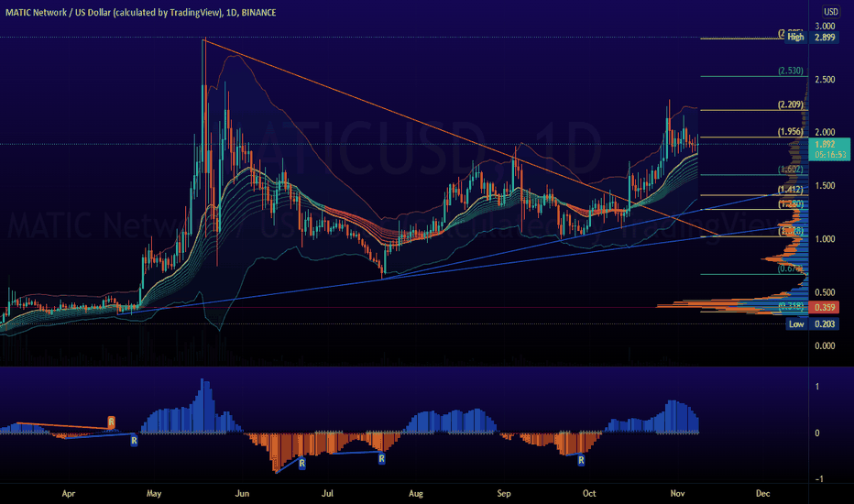Select the (2.209) Fibonacci level label
854x504 pixels.
tap(790, 104)
